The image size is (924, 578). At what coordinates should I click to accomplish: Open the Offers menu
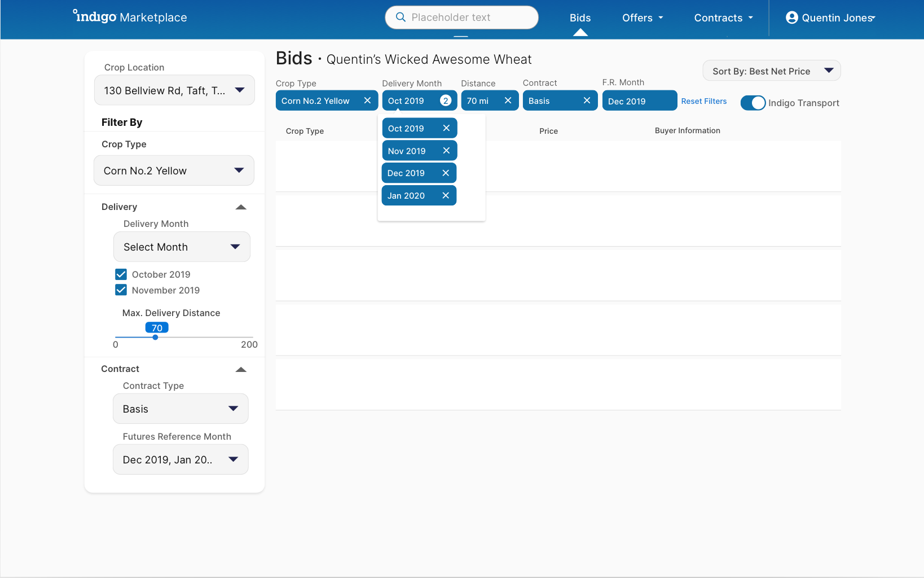click(643, 17)
